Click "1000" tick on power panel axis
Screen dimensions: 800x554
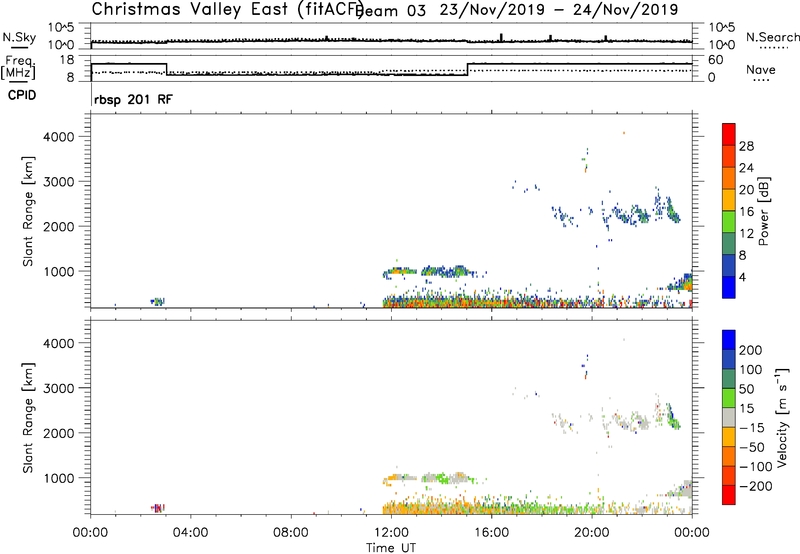coord(59,271)
